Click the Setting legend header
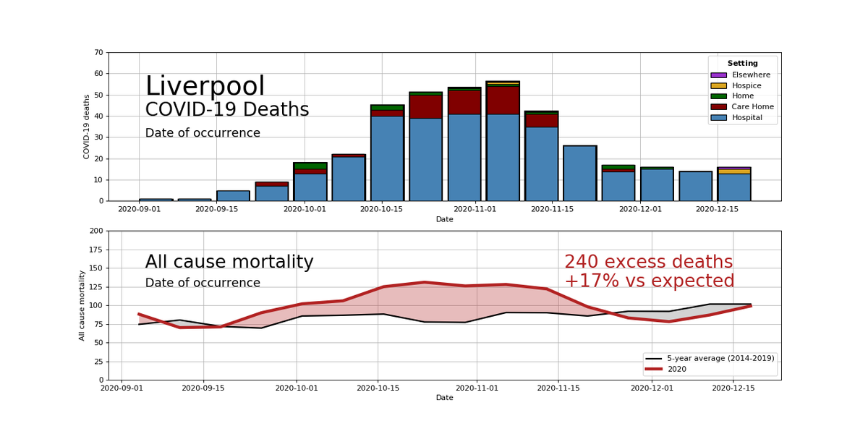The image size is (868, 434). click(743, 63)
